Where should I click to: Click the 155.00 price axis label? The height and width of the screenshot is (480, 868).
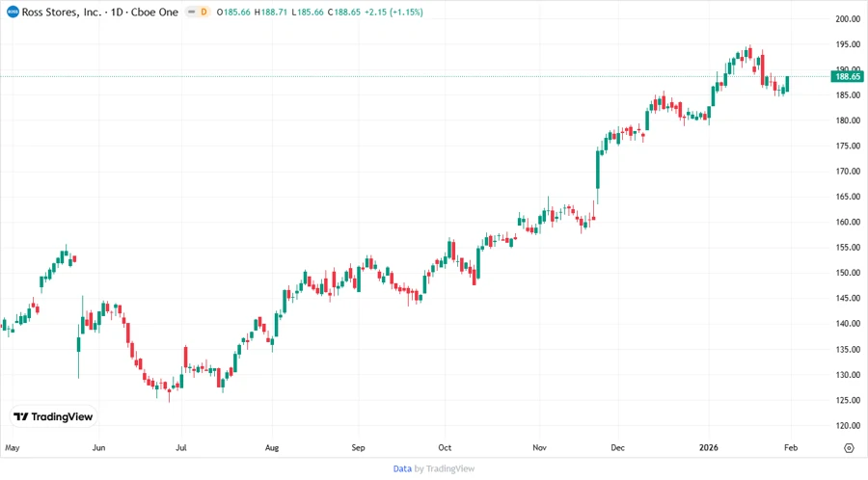(848, 248)
